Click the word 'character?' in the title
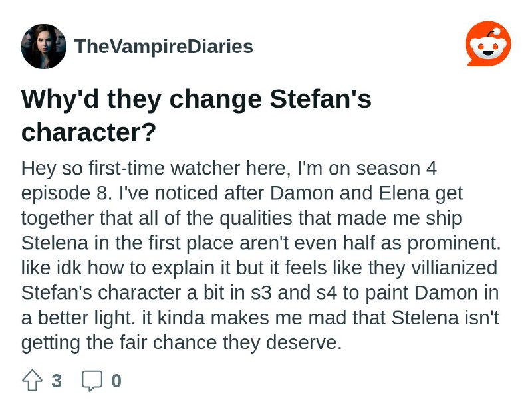The width and height of the screenshot is (532, 416). tap(88, 132)
